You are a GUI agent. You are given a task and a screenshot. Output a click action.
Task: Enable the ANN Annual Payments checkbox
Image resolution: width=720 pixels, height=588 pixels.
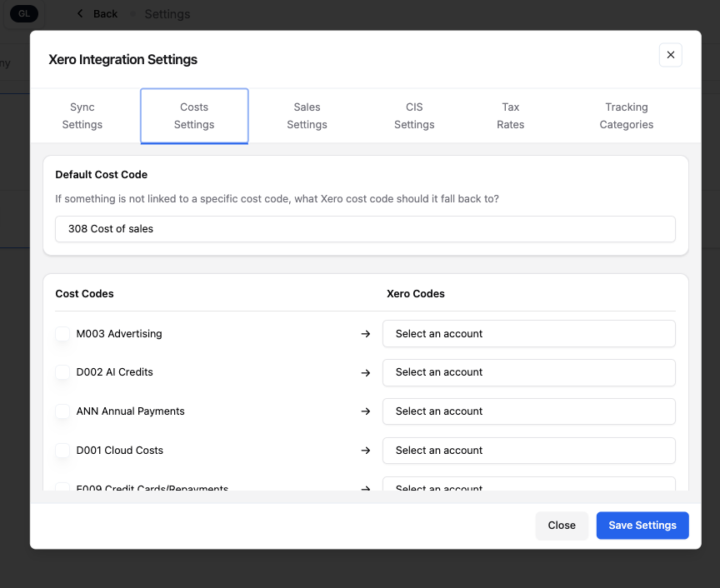(62, 411)
